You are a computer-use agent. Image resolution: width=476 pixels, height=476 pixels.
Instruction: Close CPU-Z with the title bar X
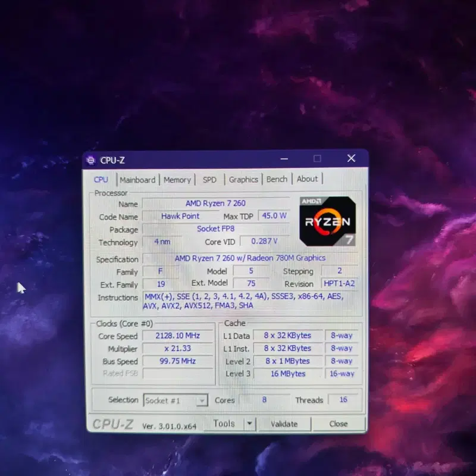pos(351,158)
